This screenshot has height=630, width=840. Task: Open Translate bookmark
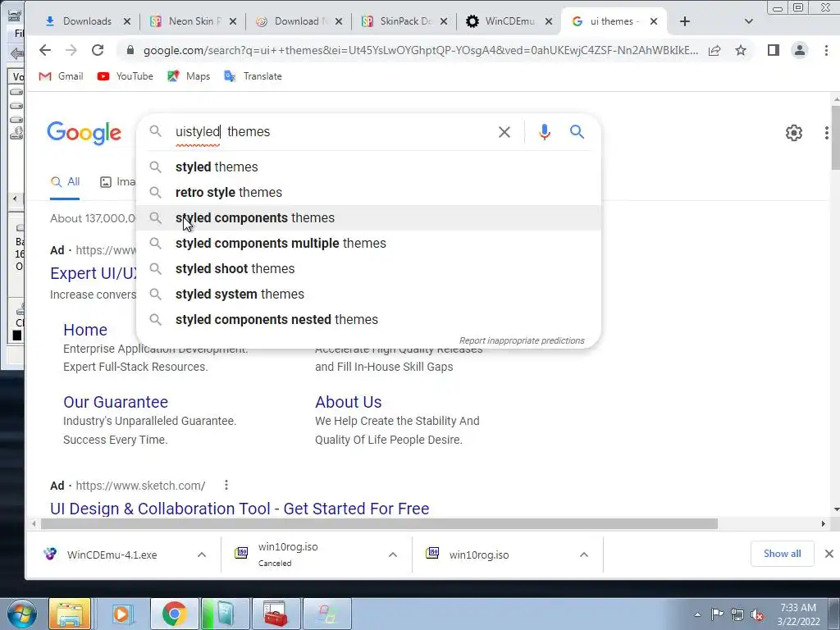point(253,76)
